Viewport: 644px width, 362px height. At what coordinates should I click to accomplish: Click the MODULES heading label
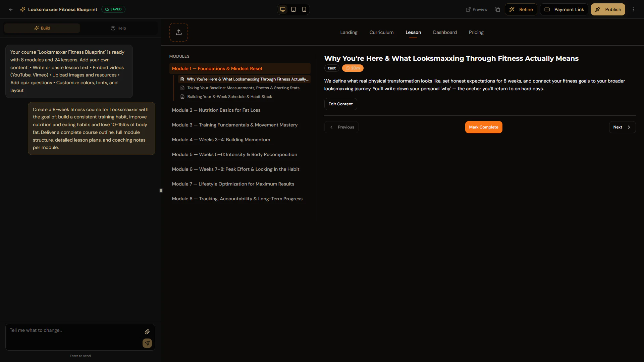point(179,56)
